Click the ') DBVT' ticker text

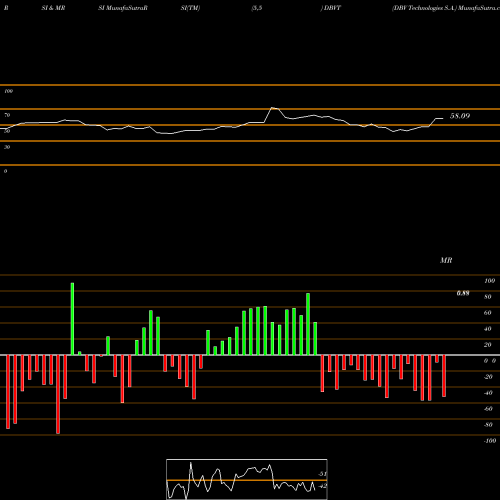tap(331, 8)
